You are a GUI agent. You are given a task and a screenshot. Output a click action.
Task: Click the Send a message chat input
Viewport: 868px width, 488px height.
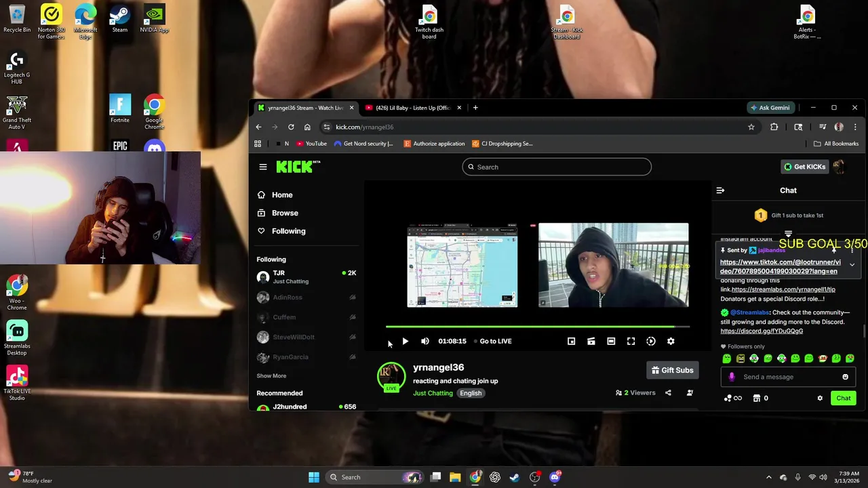click(x=788, y=377)
